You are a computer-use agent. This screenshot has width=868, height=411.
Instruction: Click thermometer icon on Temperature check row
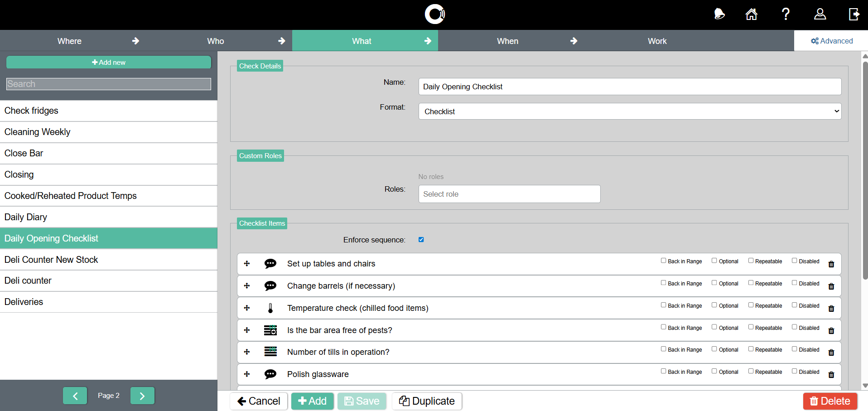click(270, 308)
